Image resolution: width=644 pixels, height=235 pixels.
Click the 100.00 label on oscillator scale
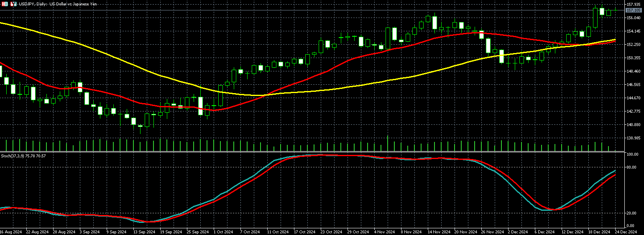[x=632, y=154]
